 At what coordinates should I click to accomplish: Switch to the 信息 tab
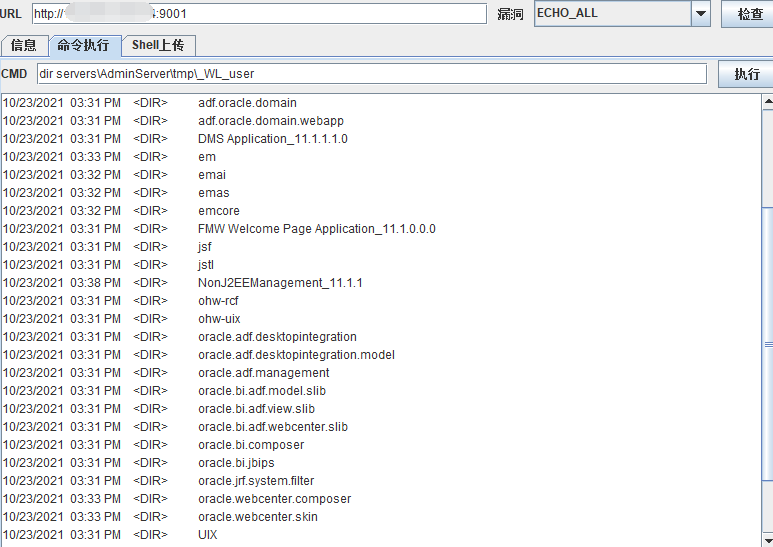pyautogui.click(x=24, y=45)
